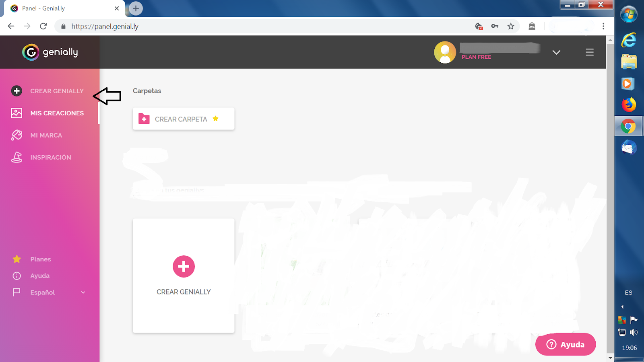644x362 pixels.
Task: Click the sidebar Ayuda info icon
Action: point(17,276)
